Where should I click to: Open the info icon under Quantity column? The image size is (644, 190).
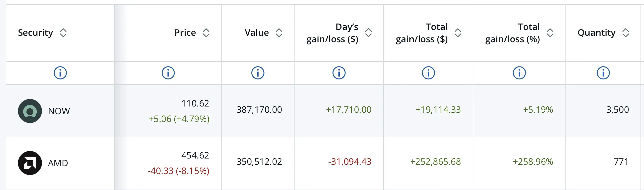(603, 73)
